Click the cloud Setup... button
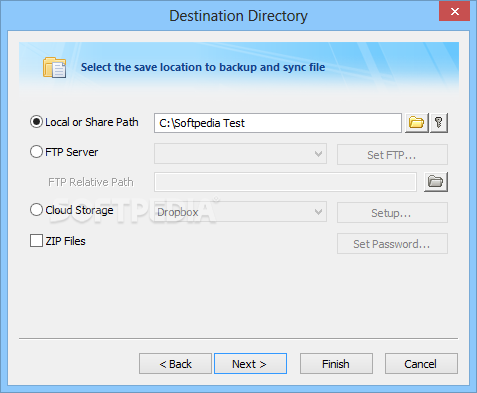The width and height of the screenshot is (477, 393). [x=392, y=213]
